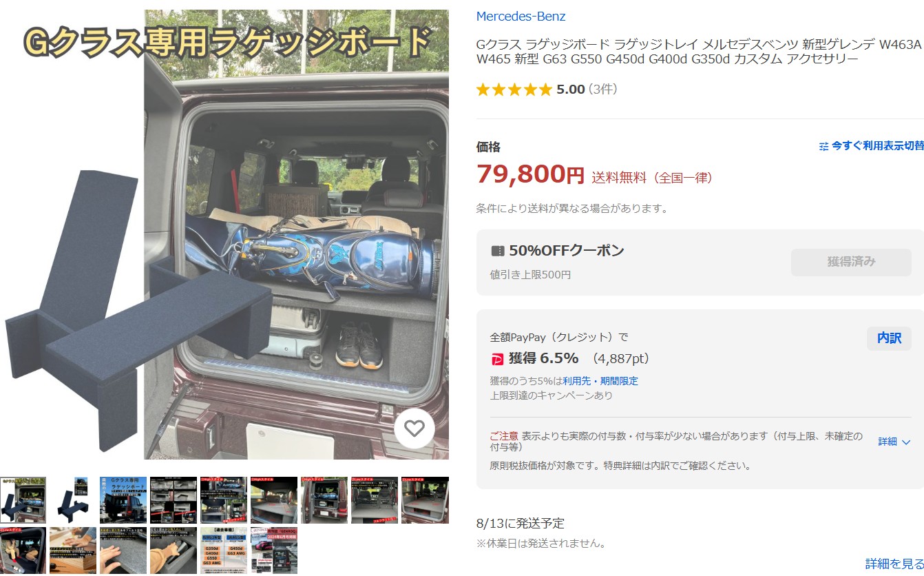Click the main product image
924x576 pixels.
[224, 234]
